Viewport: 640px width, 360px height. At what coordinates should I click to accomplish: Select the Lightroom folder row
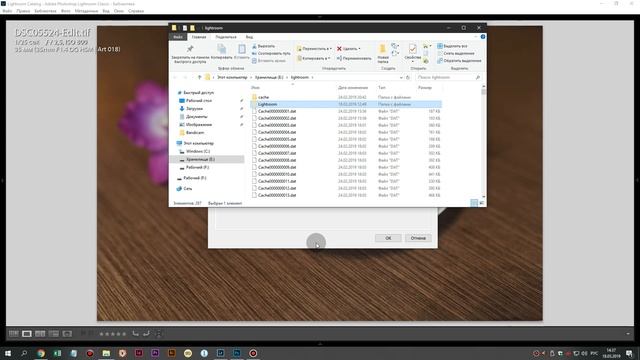[x=346, y=104]
